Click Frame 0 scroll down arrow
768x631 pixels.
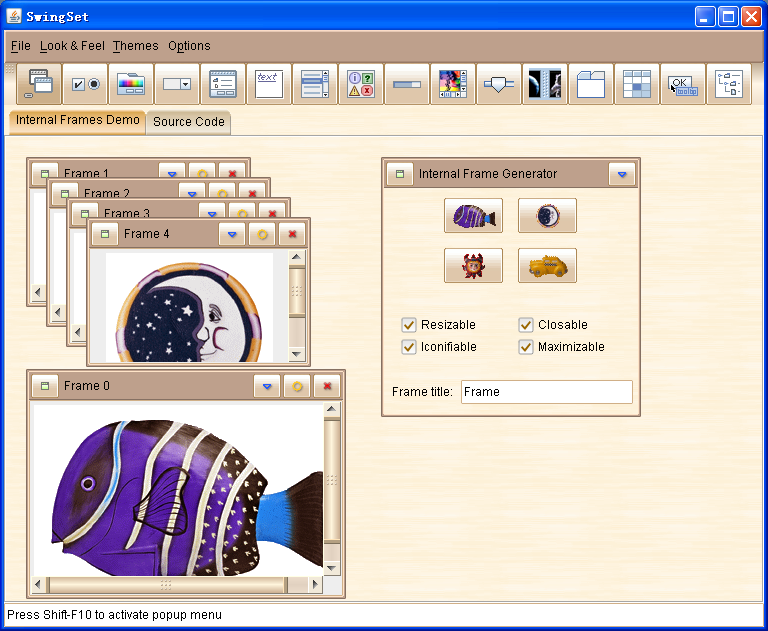point(332,568)
